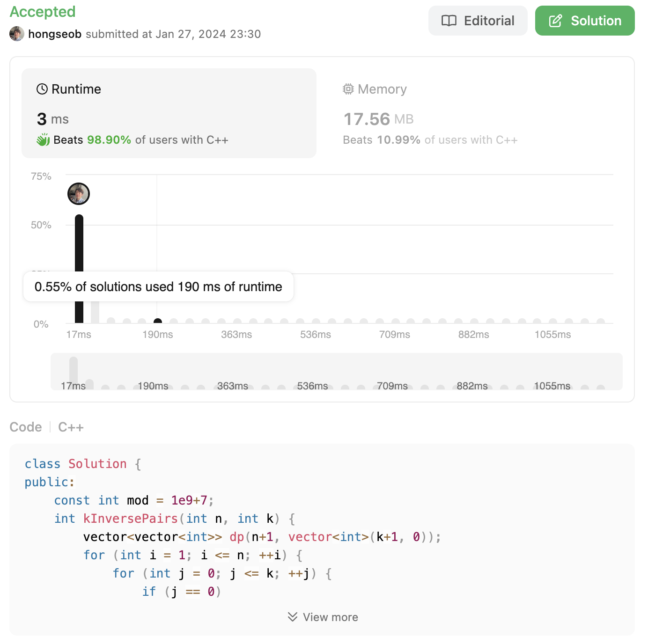The image size is (648, 644).
Task: Click the Accepted status heading
Action: (43, 12)
